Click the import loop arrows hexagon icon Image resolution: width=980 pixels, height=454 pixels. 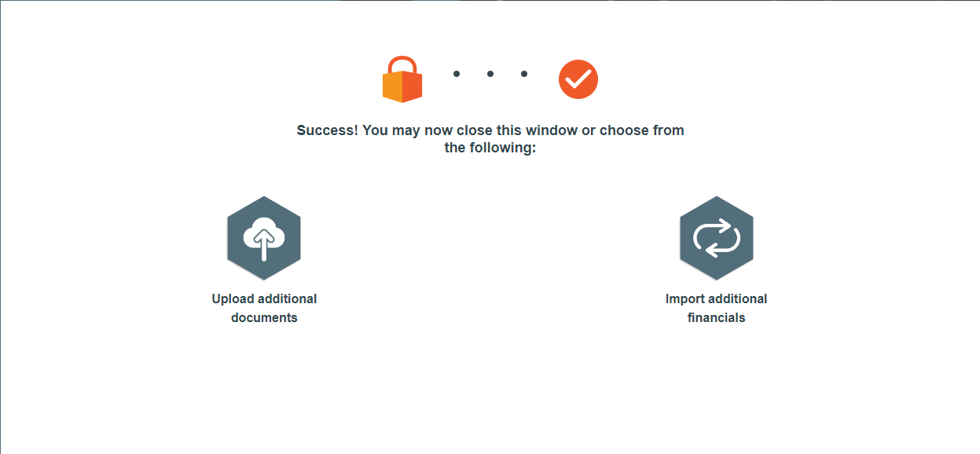716,238
